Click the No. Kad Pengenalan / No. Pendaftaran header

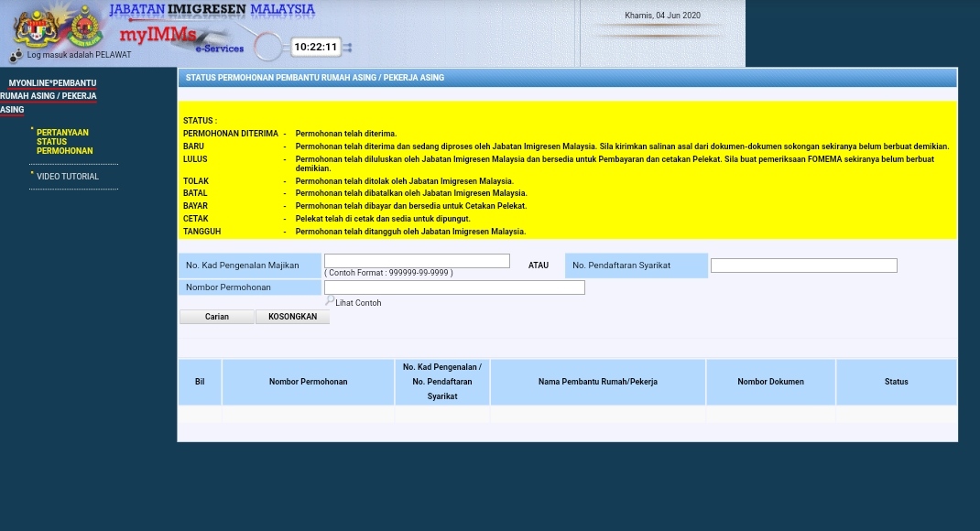pos(441,382)
